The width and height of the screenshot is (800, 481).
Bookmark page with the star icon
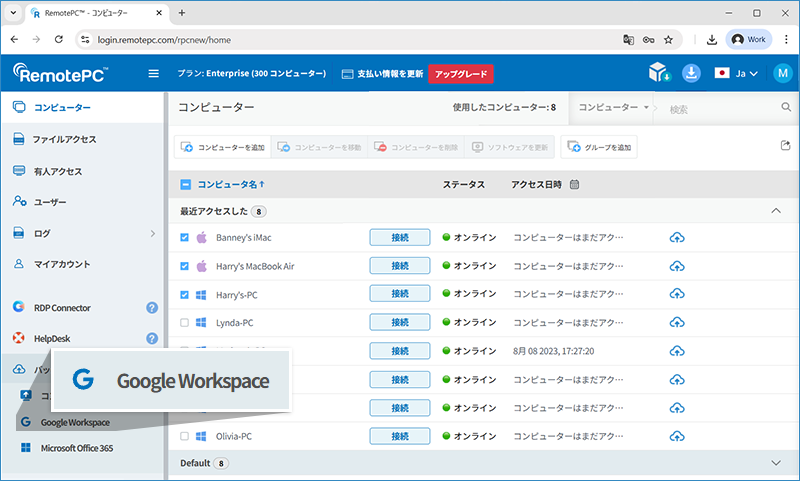click(668, 40)
